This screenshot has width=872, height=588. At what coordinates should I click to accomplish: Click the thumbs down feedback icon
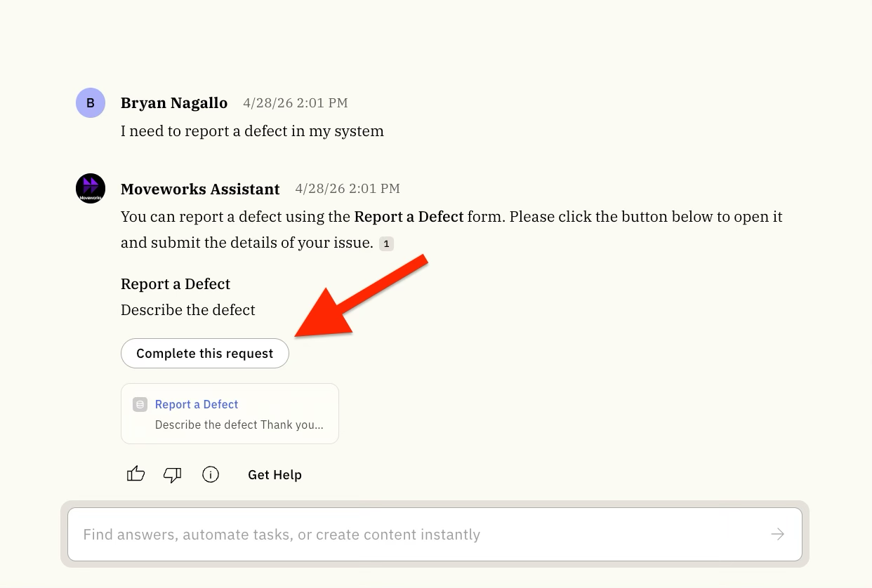tap(173, 475)
